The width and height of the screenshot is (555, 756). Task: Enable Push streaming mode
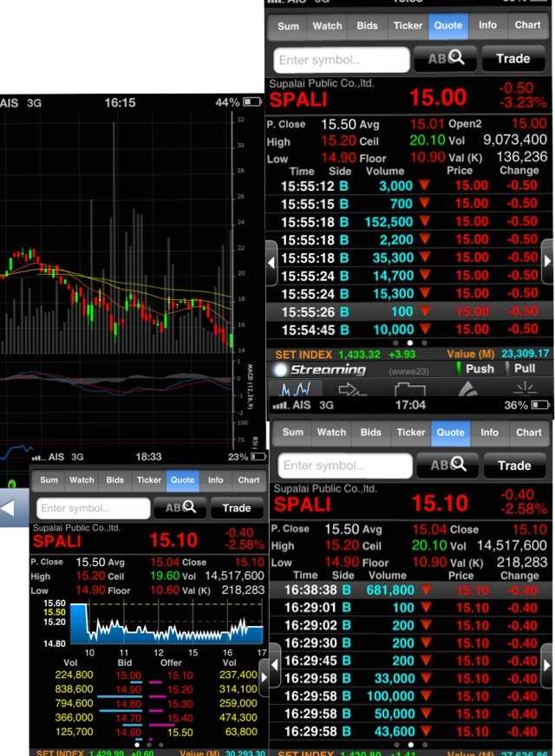[475, 368]
